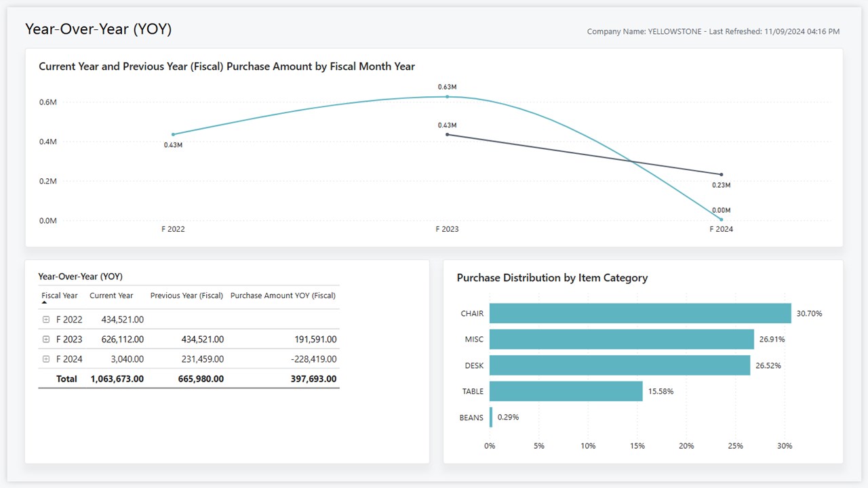Collapse the F 2023 row expander
The width and height of the screenshot is (868, 488).
(x=46, y=339)
